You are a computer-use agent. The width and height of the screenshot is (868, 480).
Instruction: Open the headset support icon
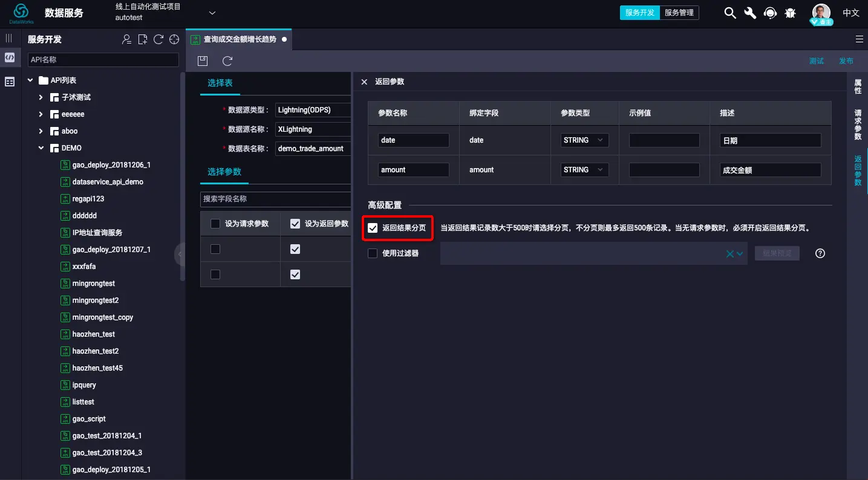pyautogui.click(x=770, y=13)
